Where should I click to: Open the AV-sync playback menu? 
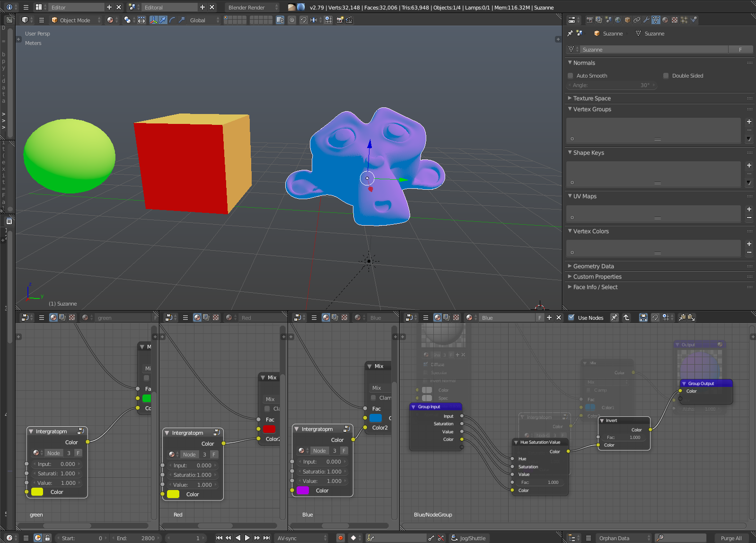[x=302, y=538]
